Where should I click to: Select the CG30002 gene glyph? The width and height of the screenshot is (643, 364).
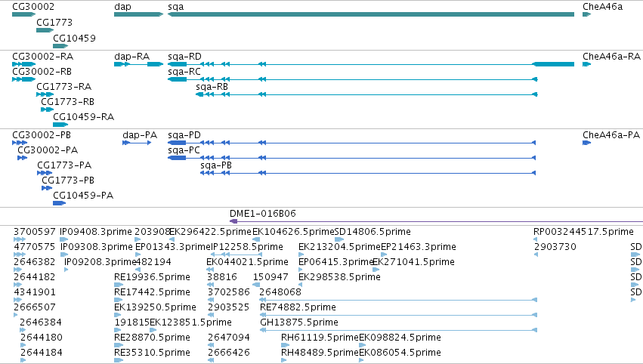tap(23, 14)
